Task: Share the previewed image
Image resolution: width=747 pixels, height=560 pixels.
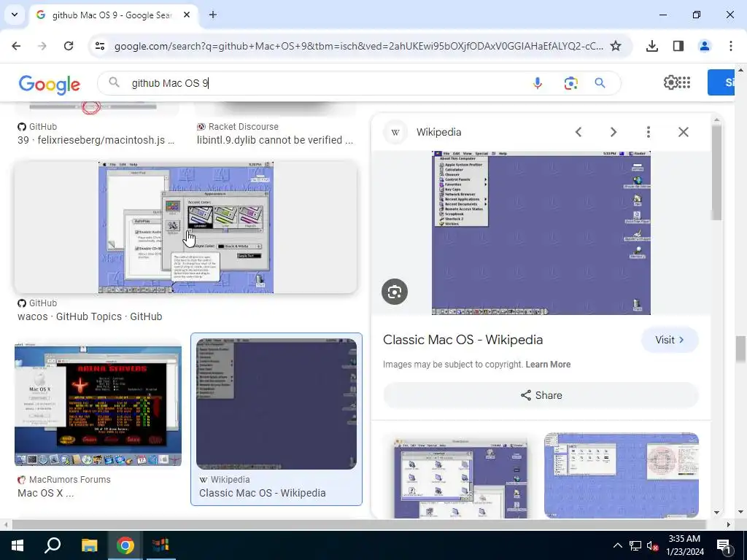Action: tap(541, 395)
